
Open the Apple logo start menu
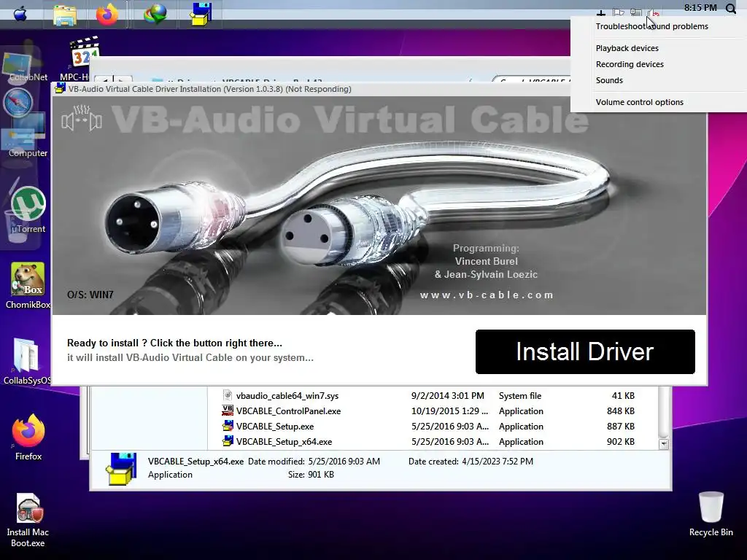(20, 15)
